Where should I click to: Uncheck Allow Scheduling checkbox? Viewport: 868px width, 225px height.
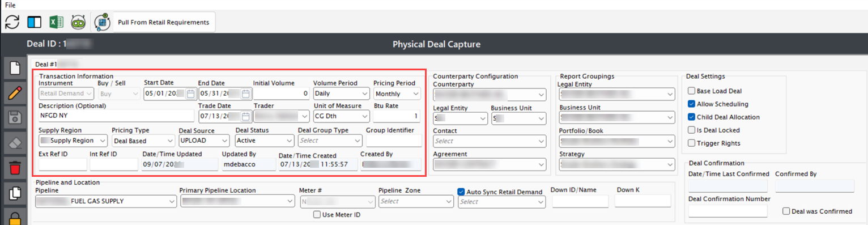691,104
